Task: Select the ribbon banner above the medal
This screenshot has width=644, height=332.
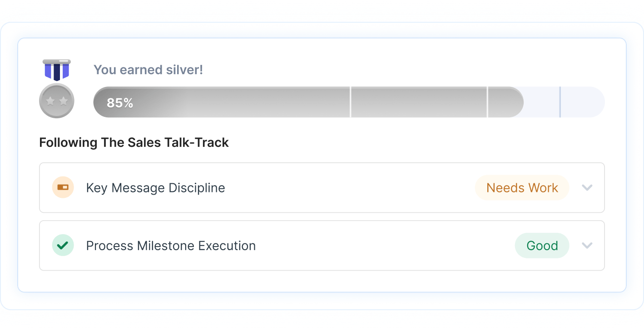Action: point(56,69)
